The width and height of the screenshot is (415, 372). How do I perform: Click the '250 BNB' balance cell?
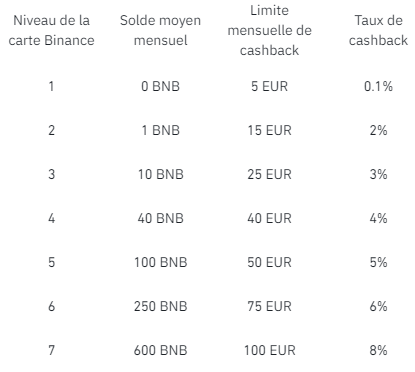point(160,306)
